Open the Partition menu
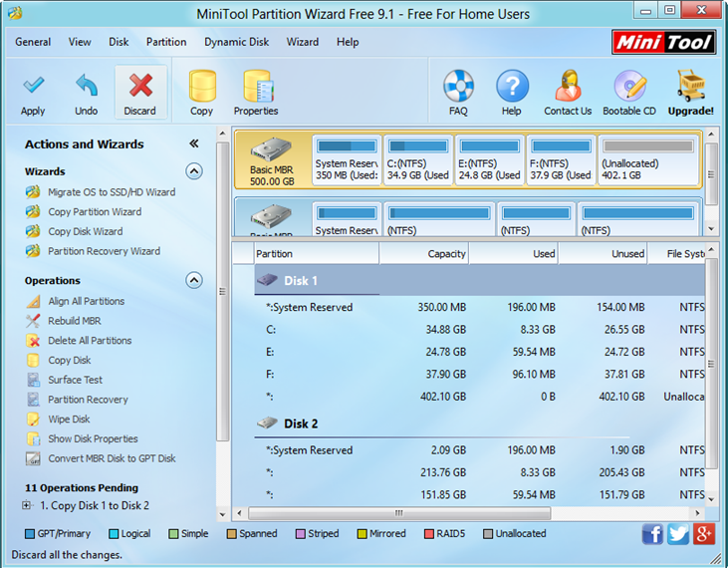728x568 pixels. (x=166, y=42)
